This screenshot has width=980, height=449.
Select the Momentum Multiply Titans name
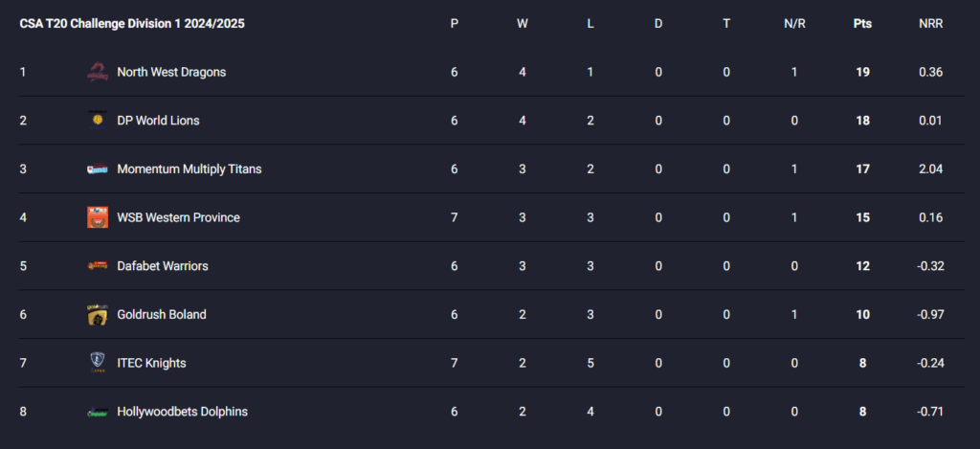189,168
